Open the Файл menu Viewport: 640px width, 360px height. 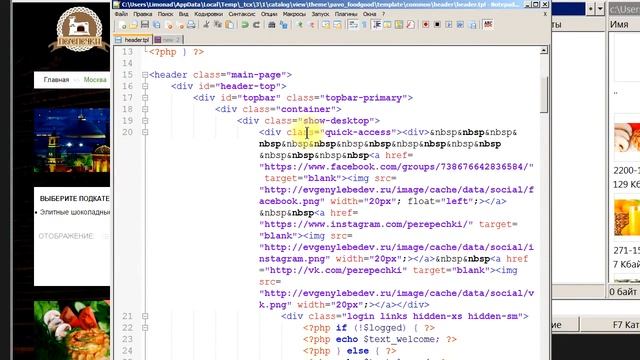click(x=121, y=14)
